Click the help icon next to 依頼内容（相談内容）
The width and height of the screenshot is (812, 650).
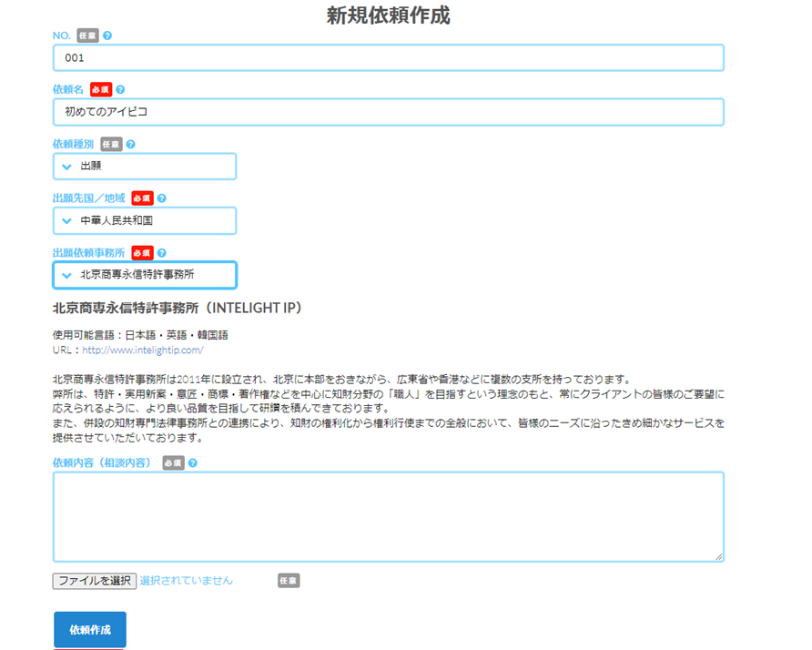193,463
